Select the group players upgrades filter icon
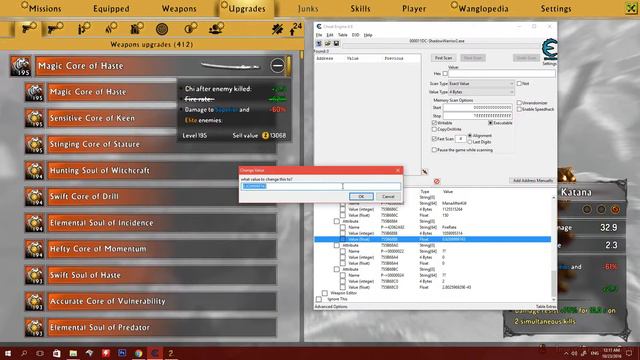 pos(216,28)
